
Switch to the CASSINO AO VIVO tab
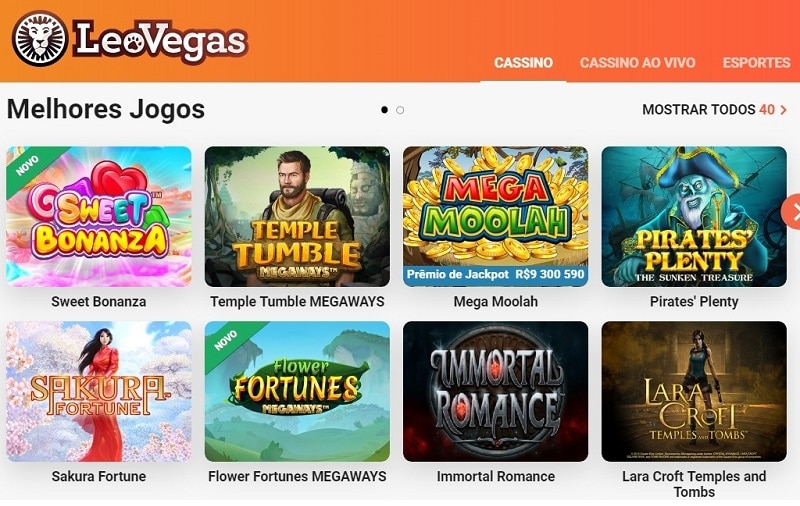[x=637, y=63]
